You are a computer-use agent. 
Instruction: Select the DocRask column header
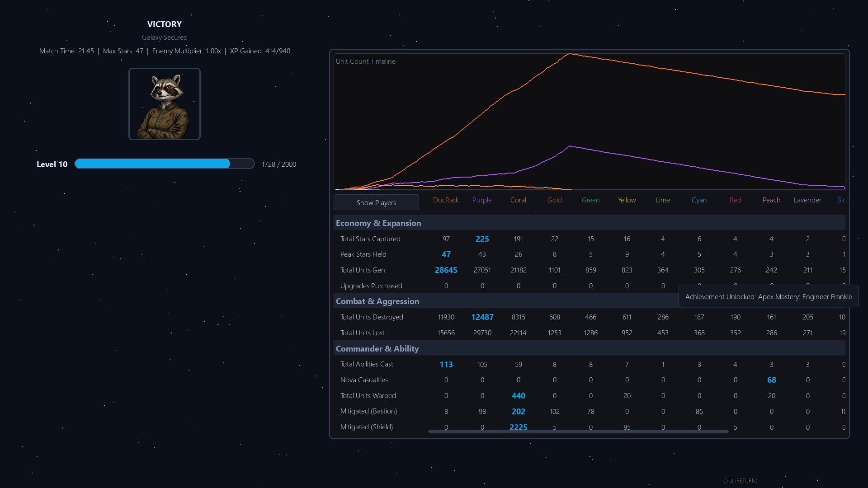446,200
